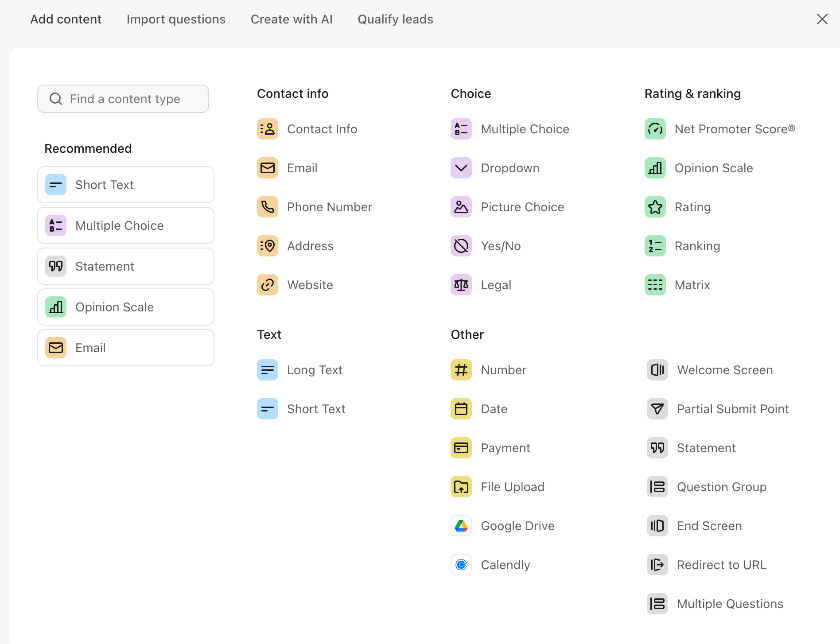This screenshot has width=840, height=644.
Task: Select the Matrix grid icon
Action: tap(655, 285)
